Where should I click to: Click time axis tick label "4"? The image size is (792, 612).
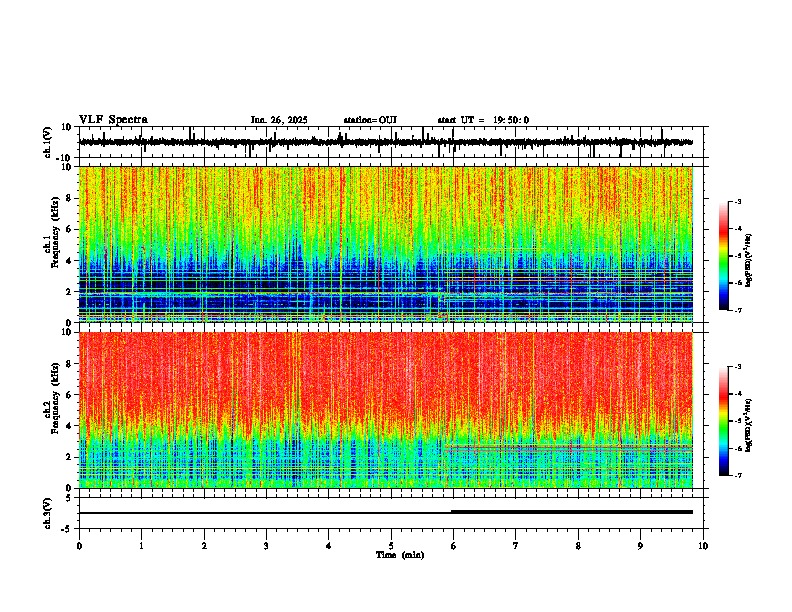point(329,546)
